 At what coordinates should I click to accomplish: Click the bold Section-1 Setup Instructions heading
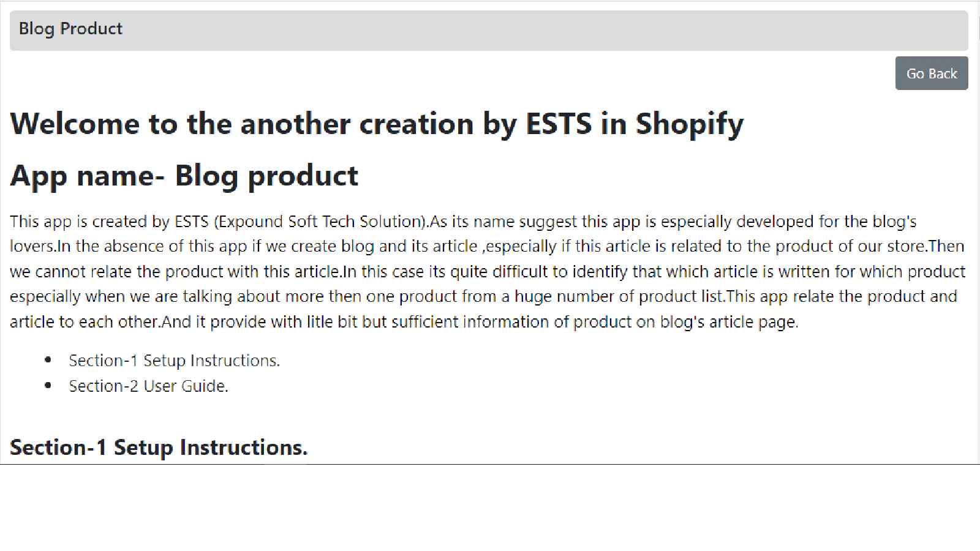tap(159, 448)
